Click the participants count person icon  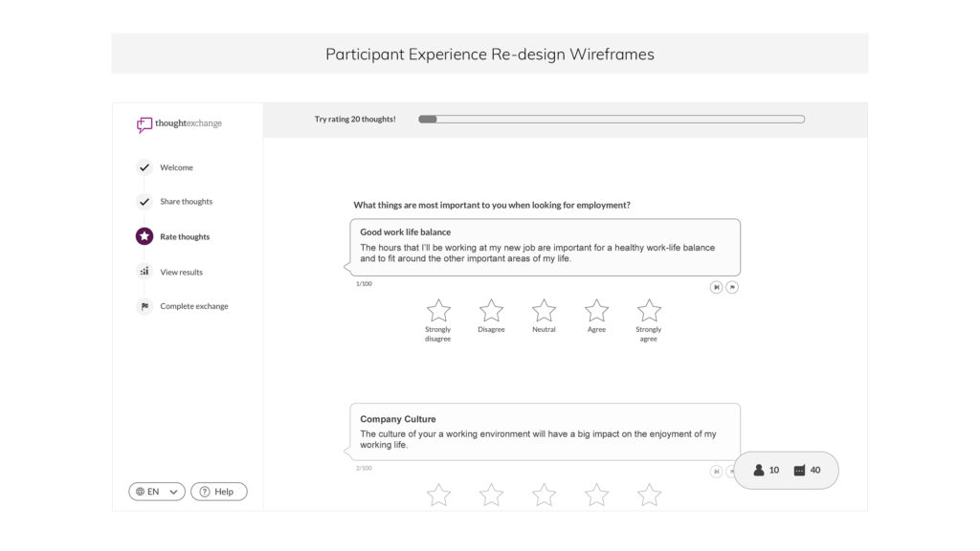point(759,470)
